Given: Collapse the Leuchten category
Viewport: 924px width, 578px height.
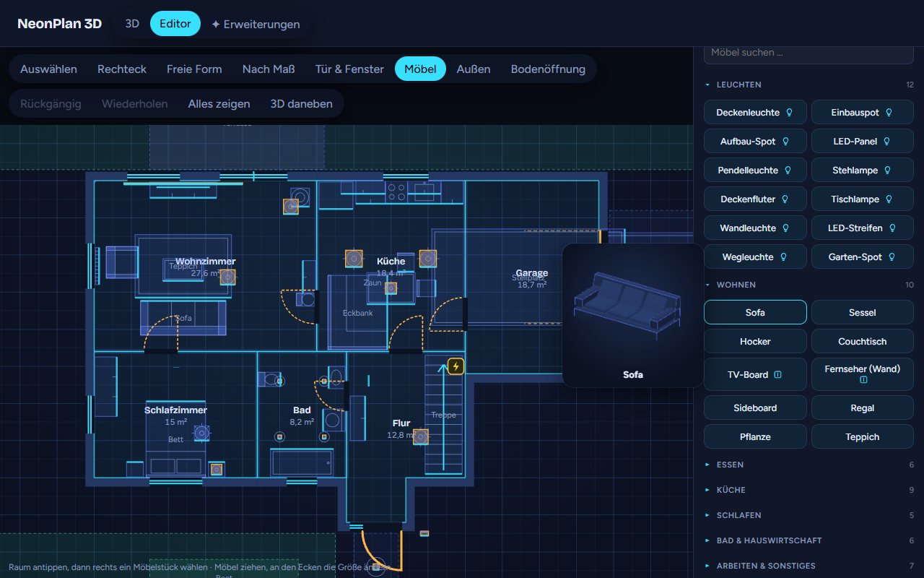Looking at the screenshot, I should (x=809, y=85).
